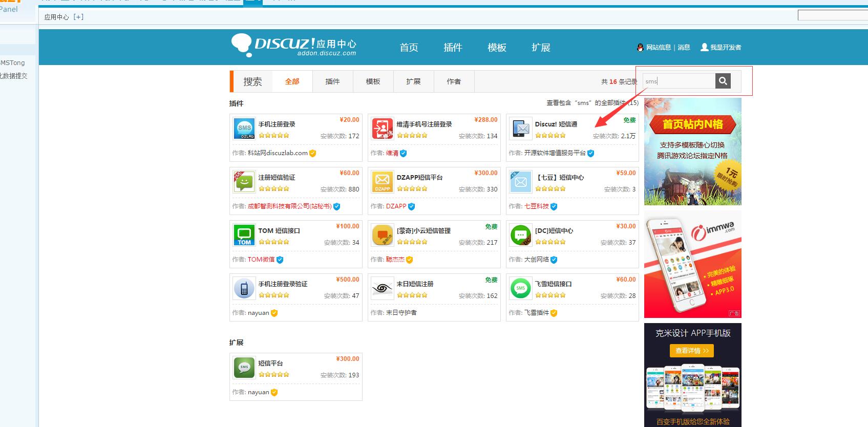The height and width of the screenshot is (427, 868).
Task: Open the 维清手机号注册登录 red plugin icon
Action: pos(383,129)
